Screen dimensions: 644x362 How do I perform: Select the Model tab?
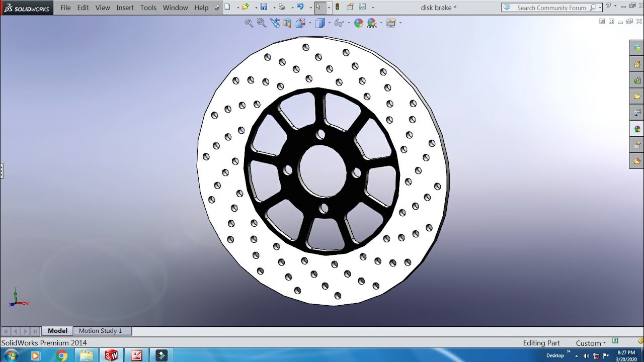(x=57, y=331)
